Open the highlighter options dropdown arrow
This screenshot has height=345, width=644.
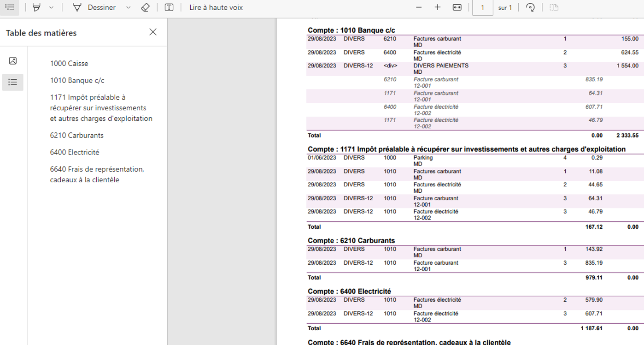point(51,7)
